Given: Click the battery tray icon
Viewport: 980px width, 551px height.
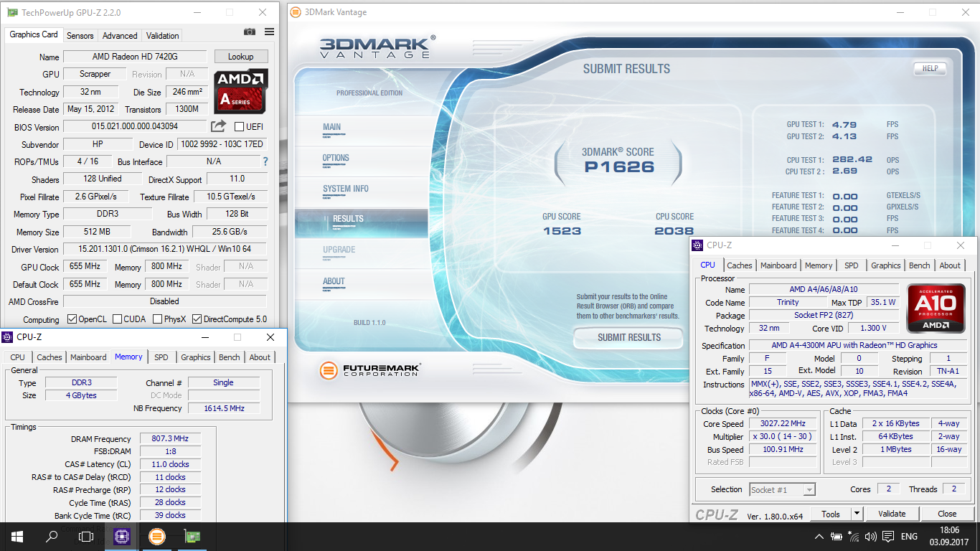Looking at the screenshot, I should tap(837, 537).
